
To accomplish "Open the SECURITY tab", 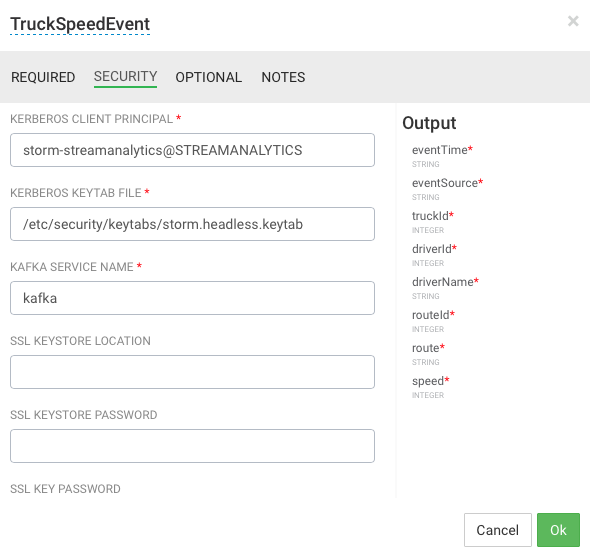I will click(x=125, y=76).
